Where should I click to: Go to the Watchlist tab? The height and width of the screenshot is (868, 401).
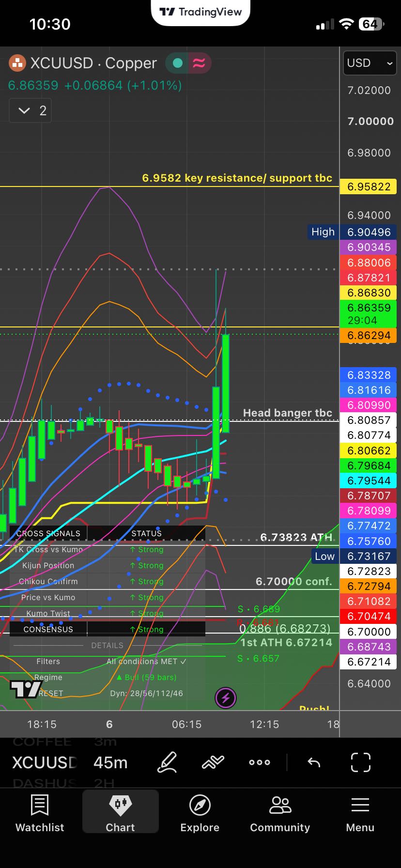[40, 813]
